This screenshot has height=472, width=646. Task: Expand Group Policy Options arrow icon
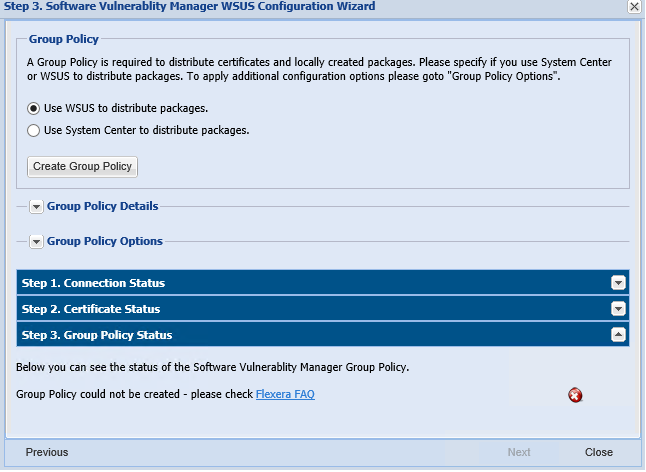pyautogui.click(x=37, y=242)
